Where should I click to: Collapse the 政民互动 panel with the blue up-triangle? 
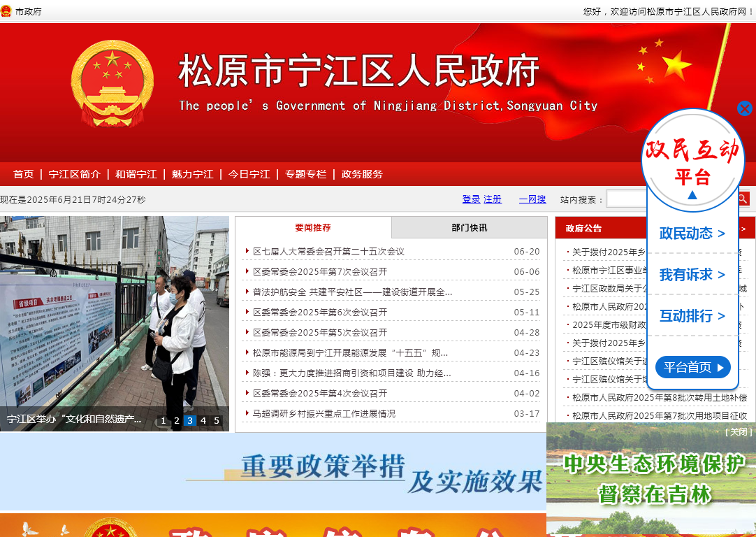tap(692, 195)
